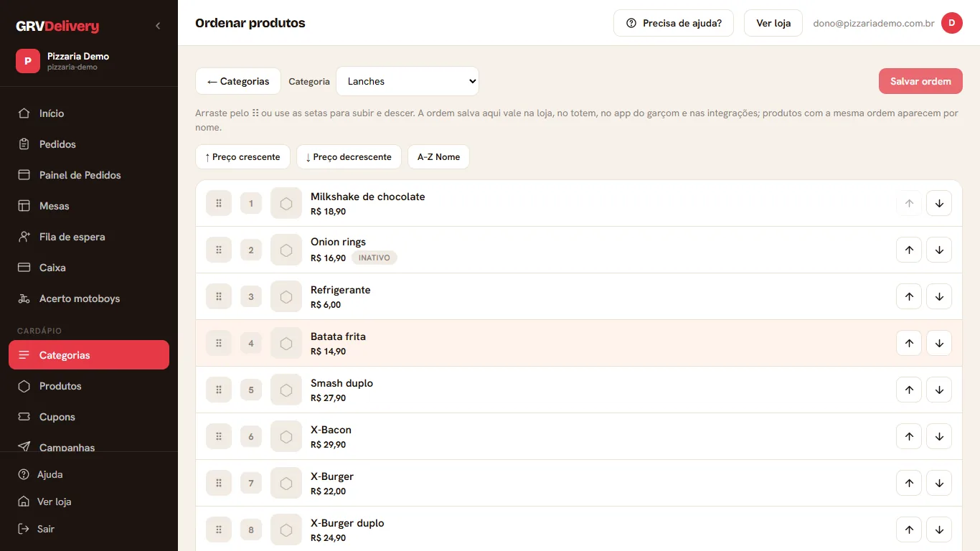
Task: Click the X-Bacon product image placeholder
Action: click(286, 436)
